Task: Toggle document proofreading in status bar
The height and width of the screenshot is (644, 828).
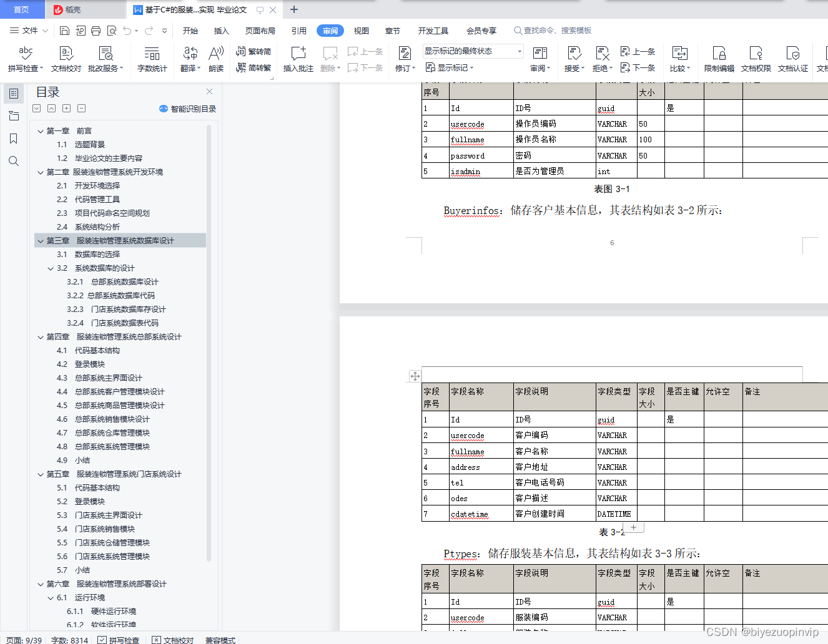Action: [x=173, y=640]
